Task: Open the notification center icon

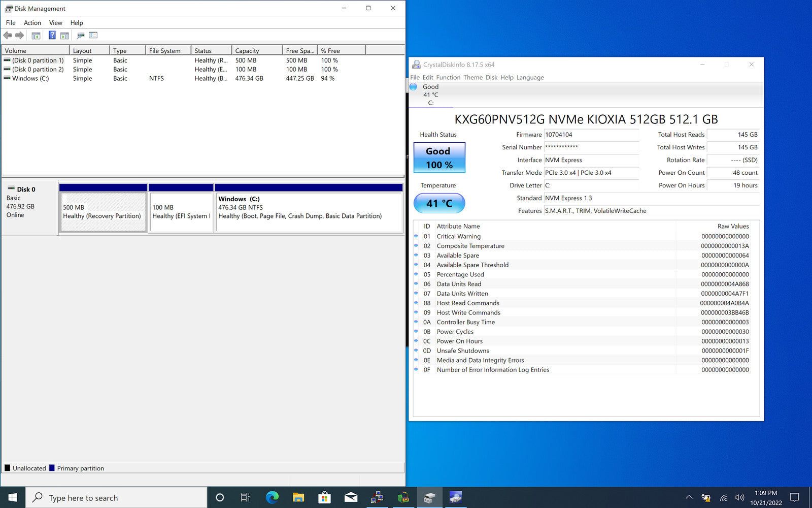Action: (794, 497)
